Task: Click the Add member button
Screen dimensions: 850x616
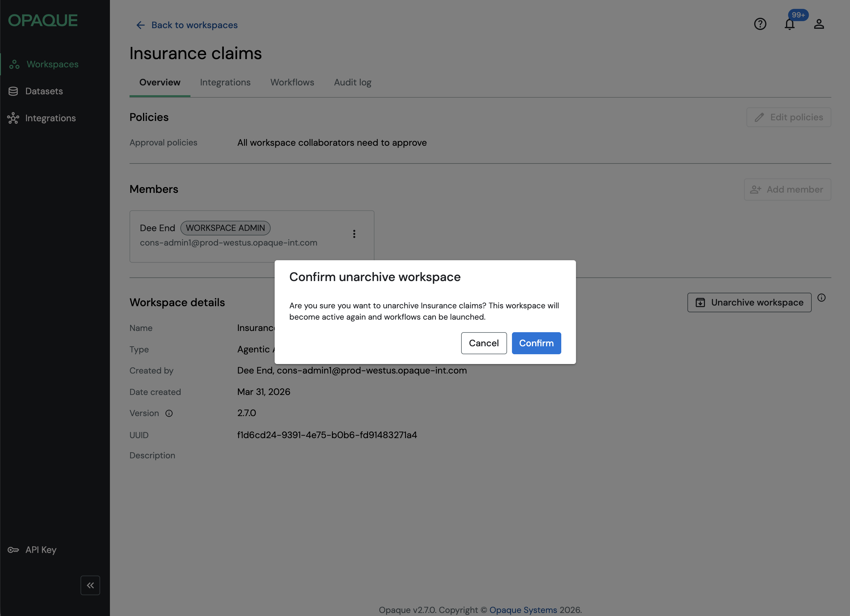Action: tap(787, 190)
